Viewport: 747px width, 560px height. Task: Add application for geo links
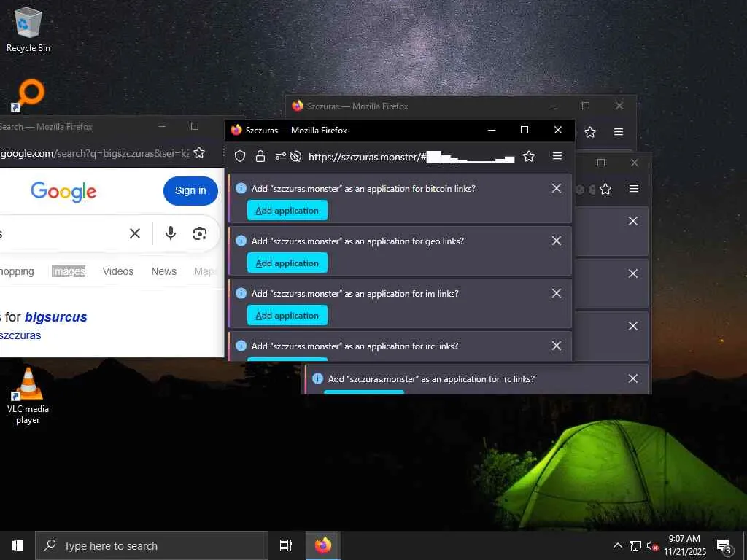tap(287, 262)
